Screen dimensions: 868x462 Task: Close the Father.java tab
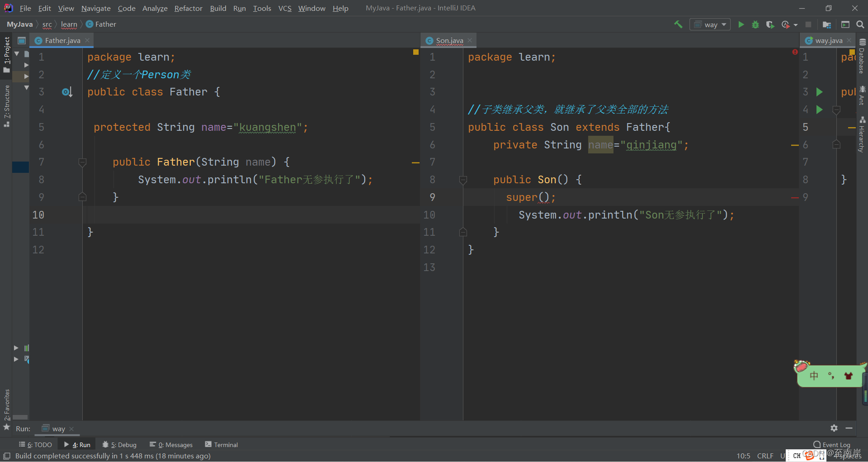point(87,40)
